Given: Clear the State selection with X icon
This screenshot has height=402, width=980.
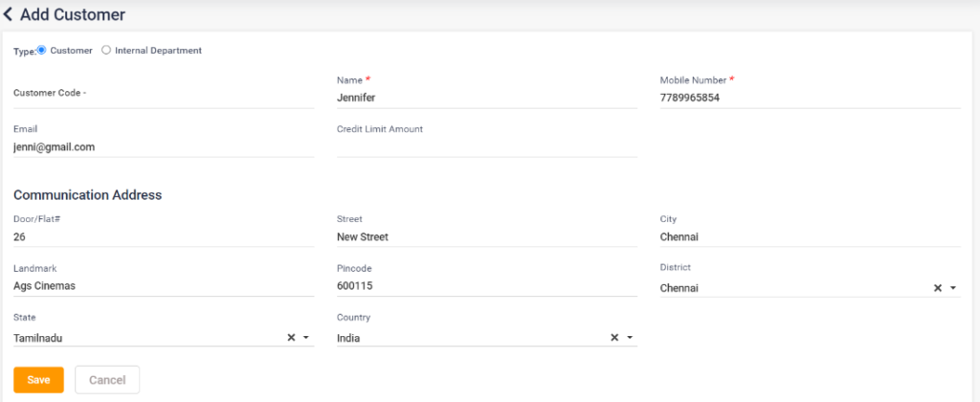Looking at the screenshot, I should pos(291,338).
